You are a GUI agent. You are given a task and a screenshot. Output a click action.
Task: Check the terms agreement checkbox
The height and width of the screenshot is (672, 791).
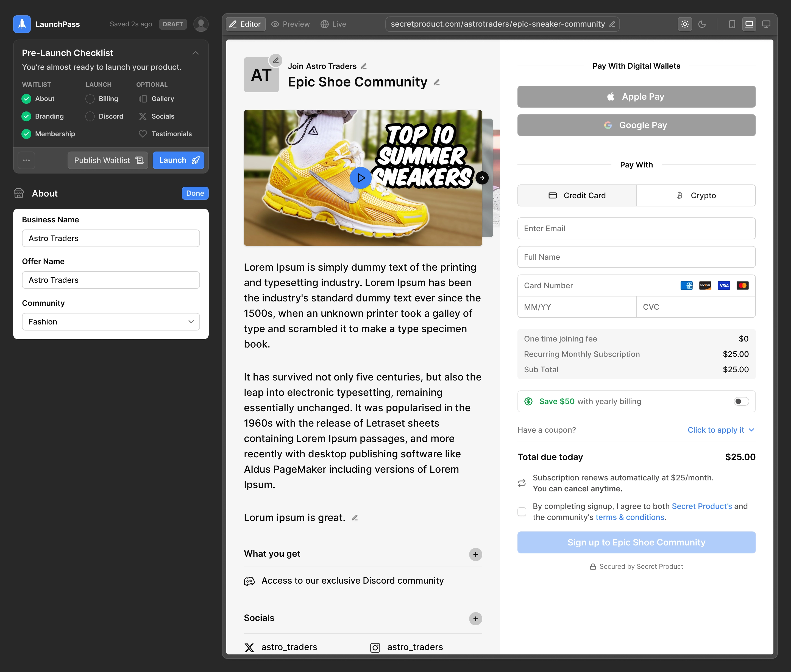pyautogui.click(x=522, y=512)
